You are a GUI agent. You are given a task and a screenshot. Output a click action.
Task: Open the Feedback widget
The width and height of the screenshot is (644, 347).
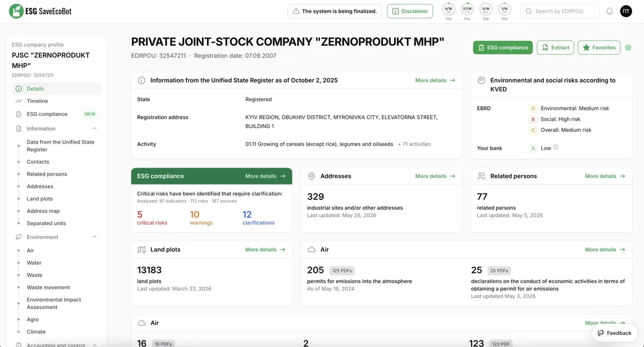coord(614,333)
